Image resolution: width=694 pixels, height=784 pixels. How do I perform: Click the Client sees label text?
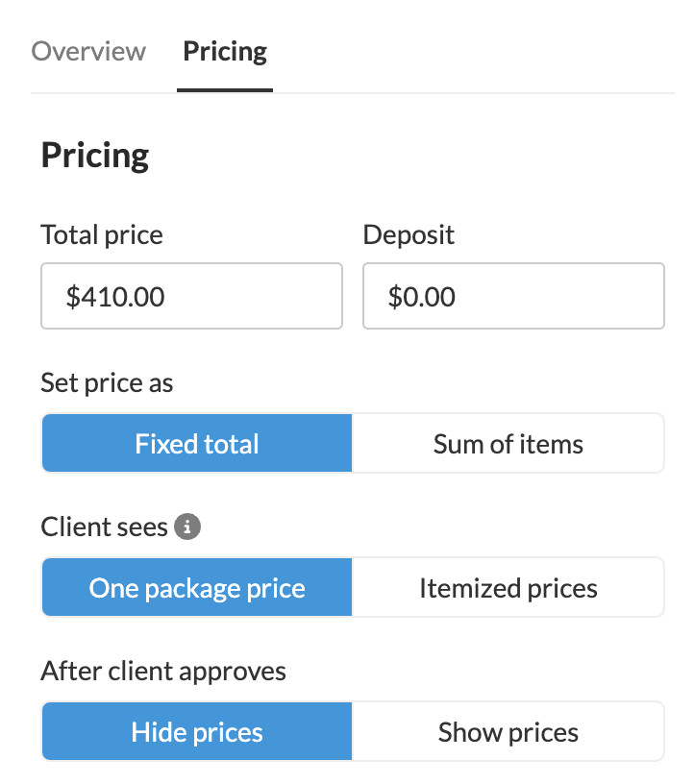point(104,527)
